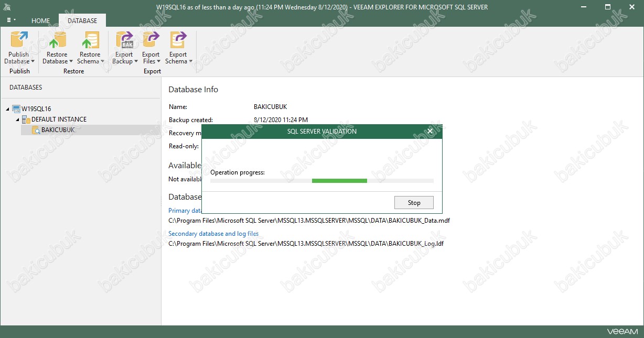Click the Restore Schema icon
644x338 pixels.
click(90, 40)
